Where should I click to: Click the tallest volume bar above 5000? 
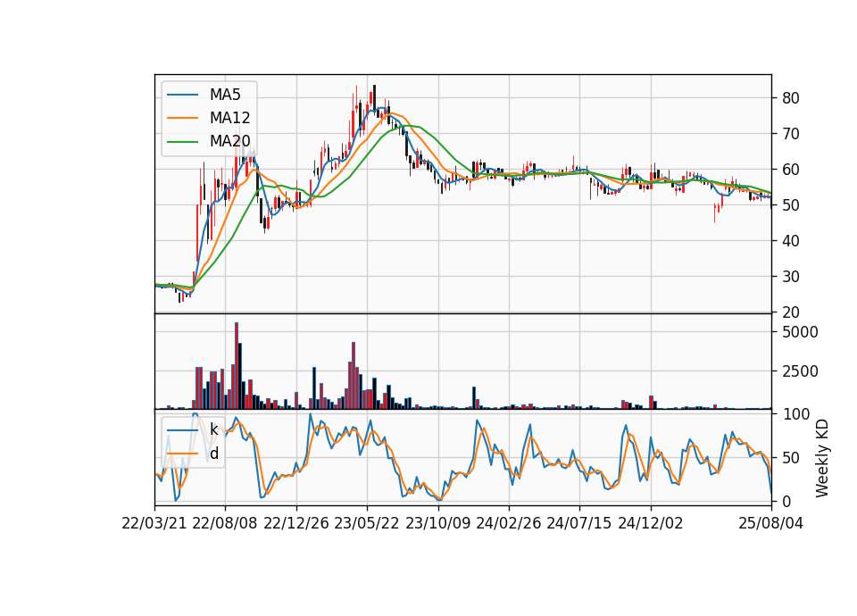pyautogui.click(x=237, y=366)
